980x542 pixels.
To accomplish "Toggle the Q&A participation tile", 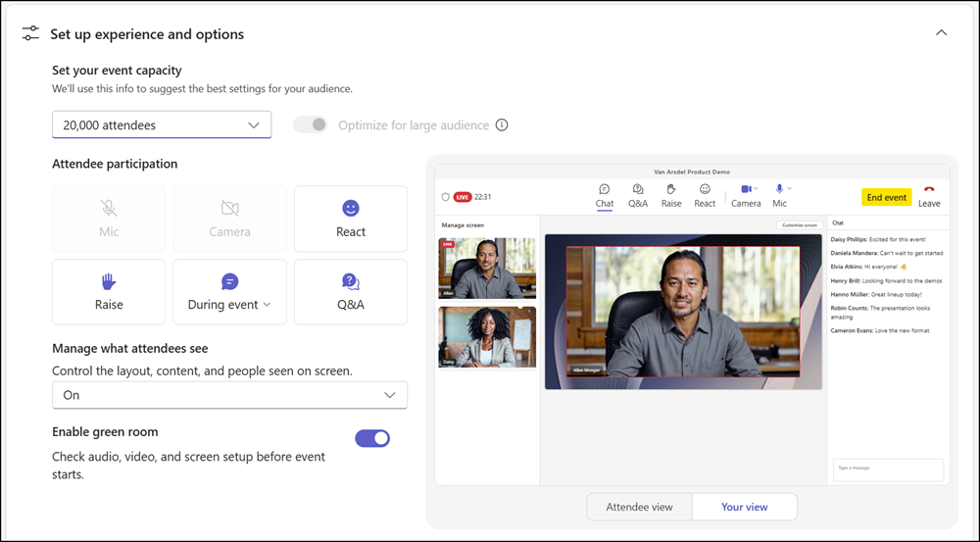I will 351,292.
